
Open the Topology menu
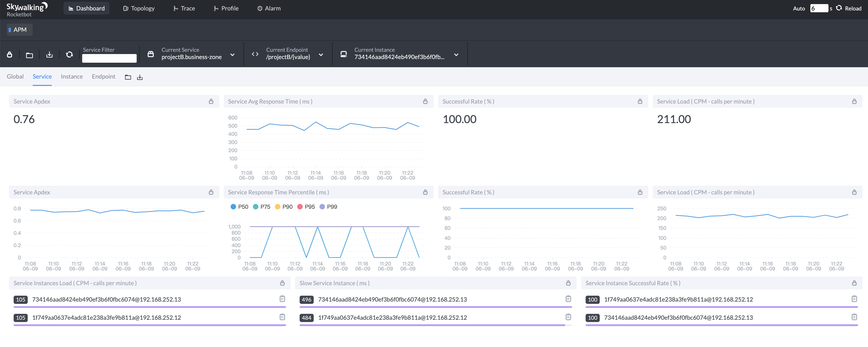[139, 8]
